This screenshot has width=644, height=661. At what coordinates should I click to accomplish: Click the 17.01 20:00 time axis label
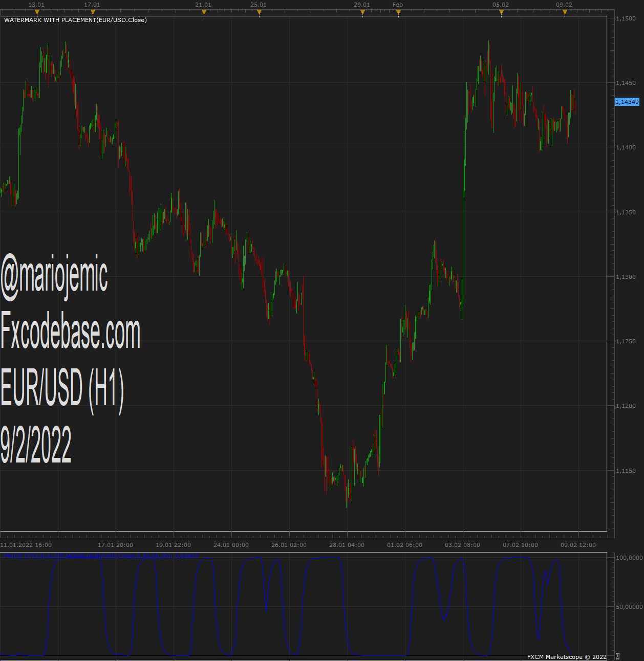pos(116,545)
